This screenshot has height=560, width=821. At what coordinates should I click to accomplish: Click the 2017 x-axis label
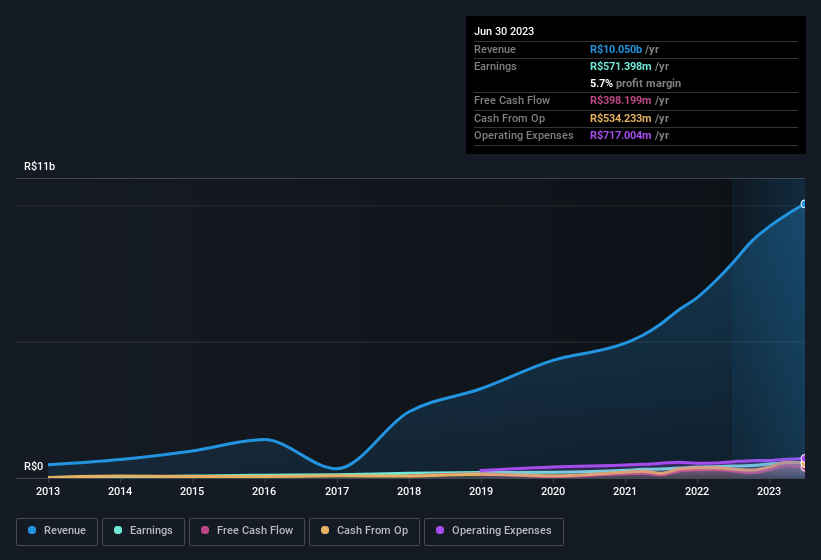pyautogui.click(x=337, y=491)
